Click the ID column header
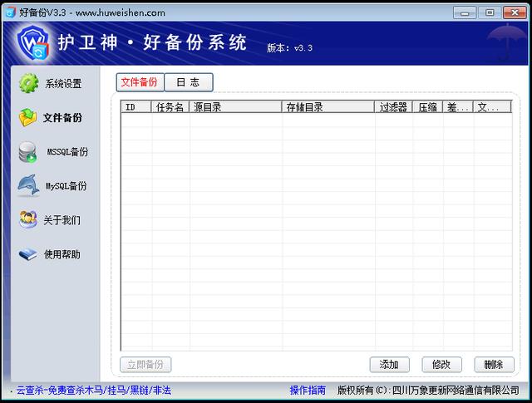 click(136, 107)
